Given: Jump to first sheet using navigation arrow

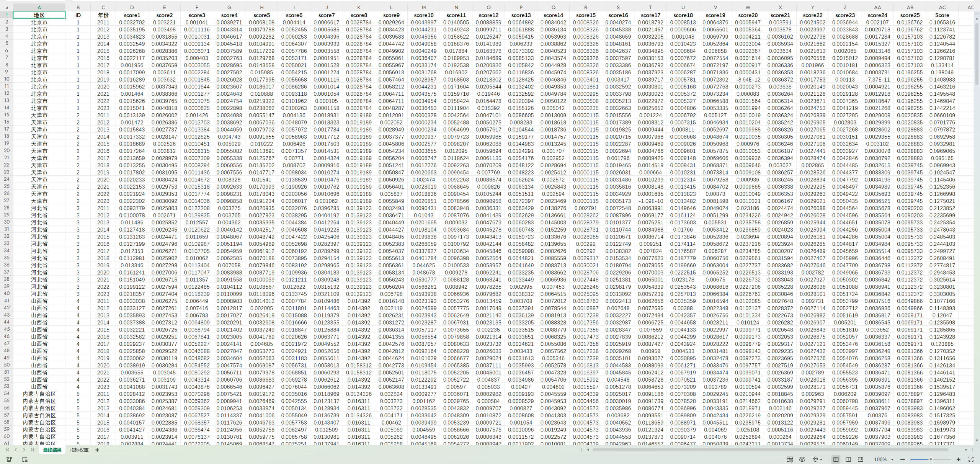Looking at the screenshot, I should pyautogui.click(x=7, y=450).
